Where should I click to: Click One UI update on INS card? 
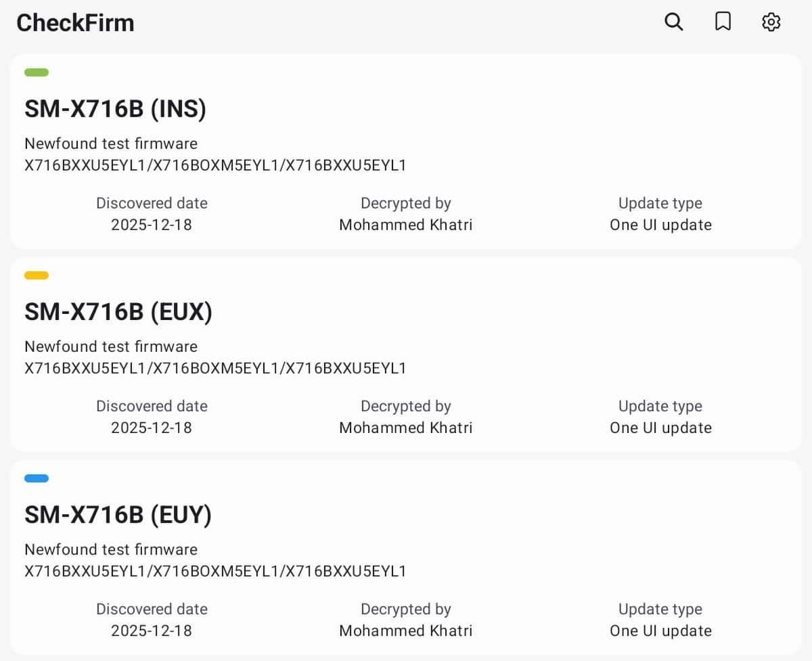coord(660,225)
